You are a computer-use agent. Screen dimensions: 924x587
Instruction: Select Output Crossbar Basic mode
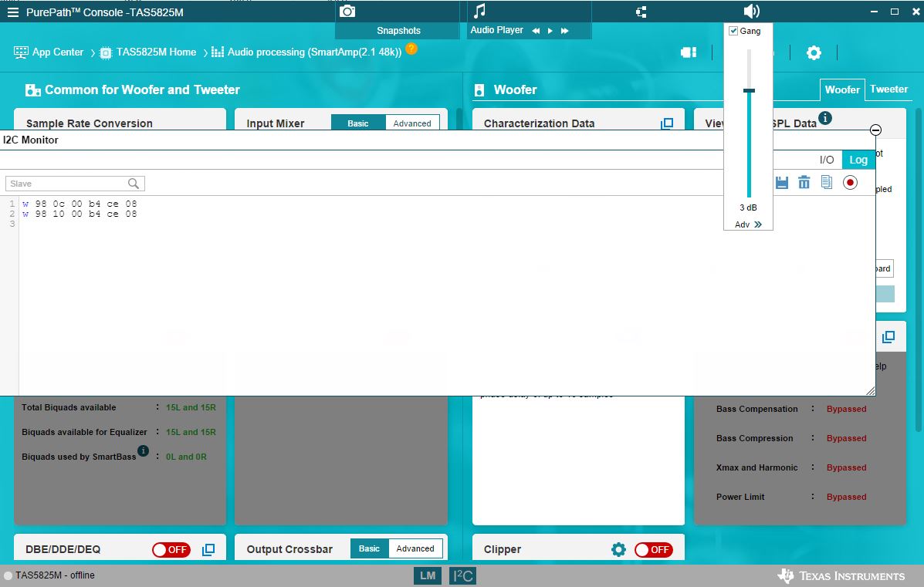(369, 548)
